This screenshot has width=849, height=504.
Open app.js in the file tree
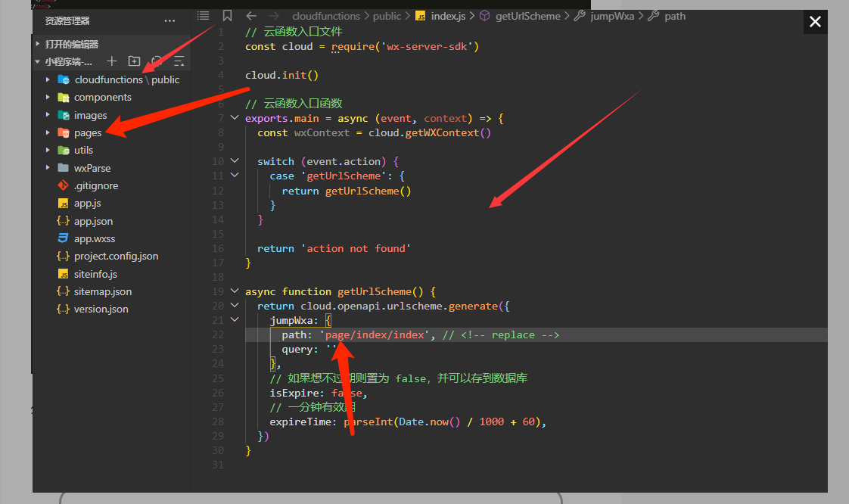(87, 204)
